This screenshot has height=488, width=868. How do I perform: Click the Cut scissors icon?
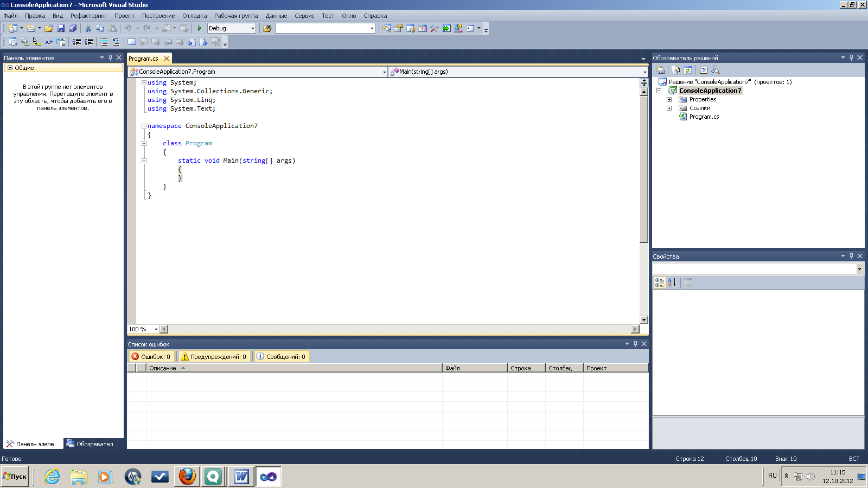88,28
